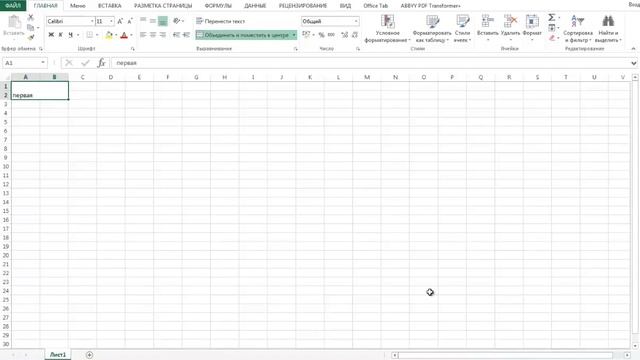Click the Paste (Вставить) clipboard icon
This screenshot has width=640, height=360.
click(x=14, y=21)
